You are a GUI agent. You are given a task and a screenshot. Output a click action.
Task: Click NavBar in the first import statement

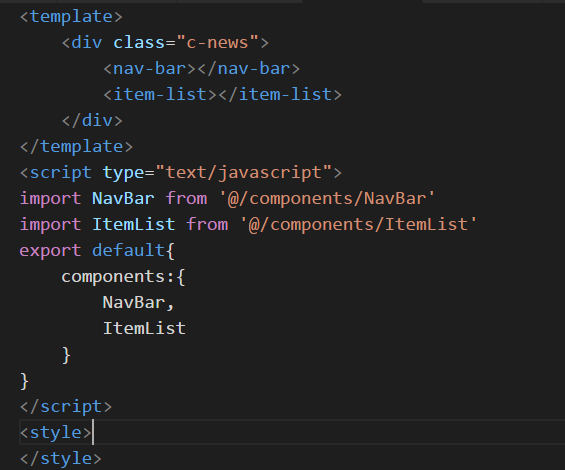pos(123,199)
